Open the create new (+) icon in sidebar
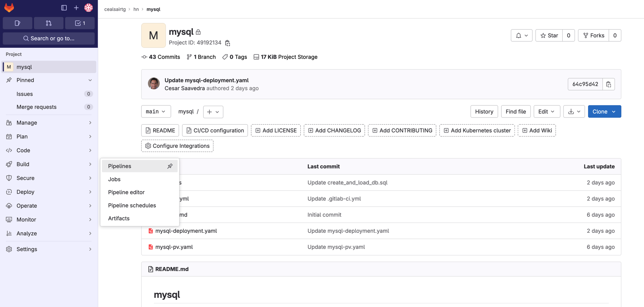Viewport: 644px width, 307px height. coord(76,7)
